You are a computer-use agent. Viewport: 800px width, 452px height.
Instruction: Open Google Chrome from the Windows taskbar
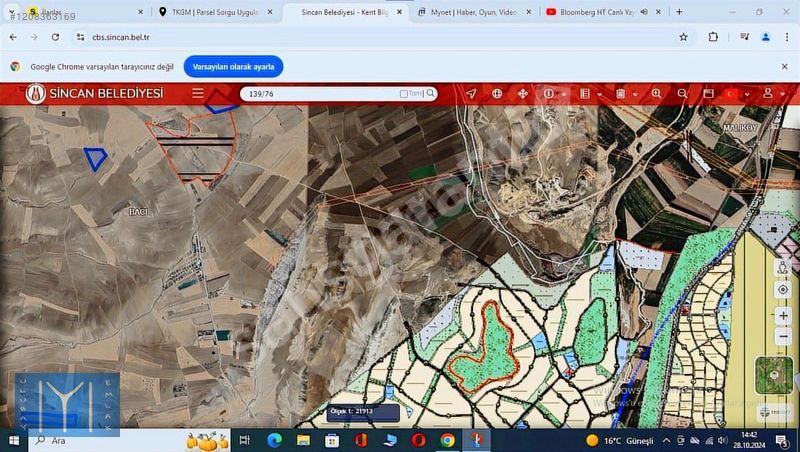click(x=447, y=440)
